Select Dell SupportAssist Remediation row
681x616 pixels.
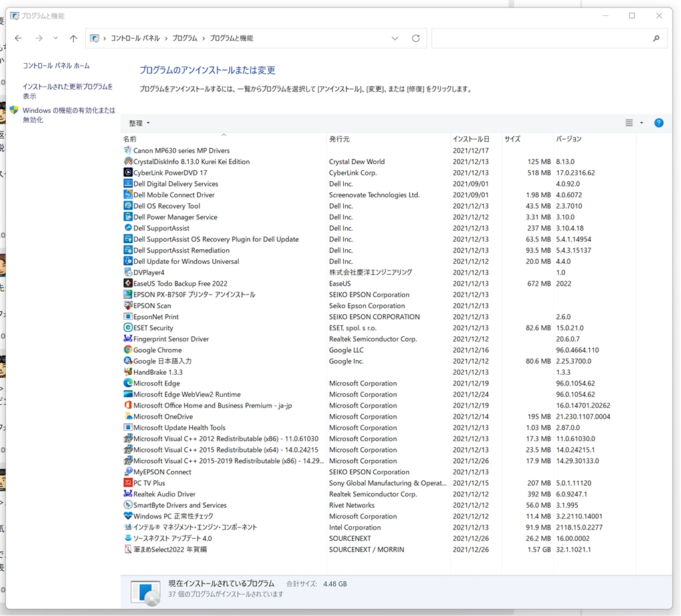coord(378,250)
